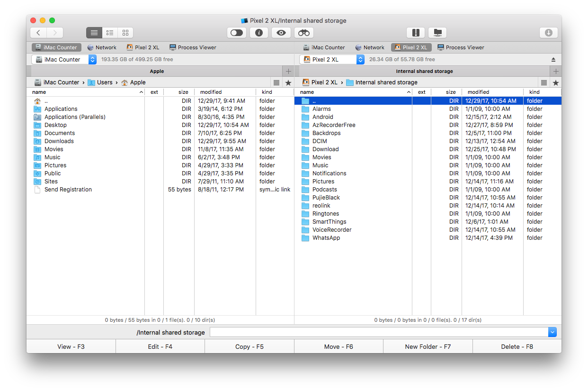Create a folder with New Folder - F7

pyautogui.click(x=428, y=346)
